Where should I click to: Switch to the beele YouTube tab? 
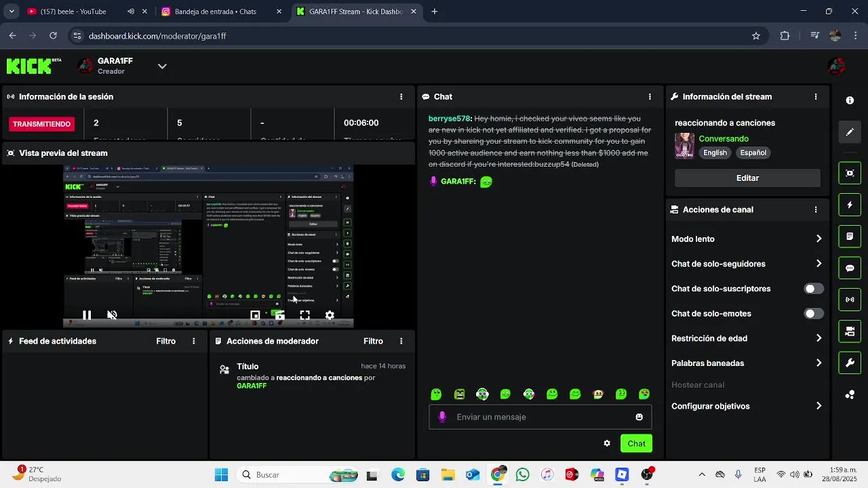pos(80,12)
